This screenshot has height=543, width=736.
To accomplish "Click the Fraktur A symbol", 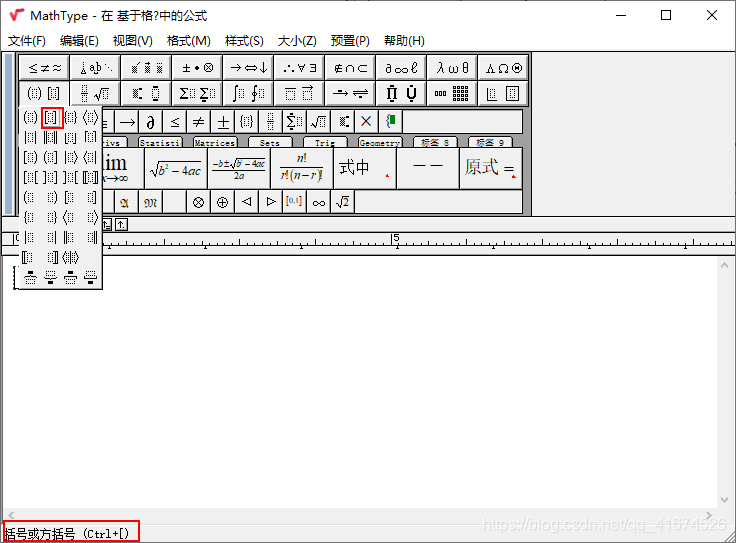I will 125,202.
